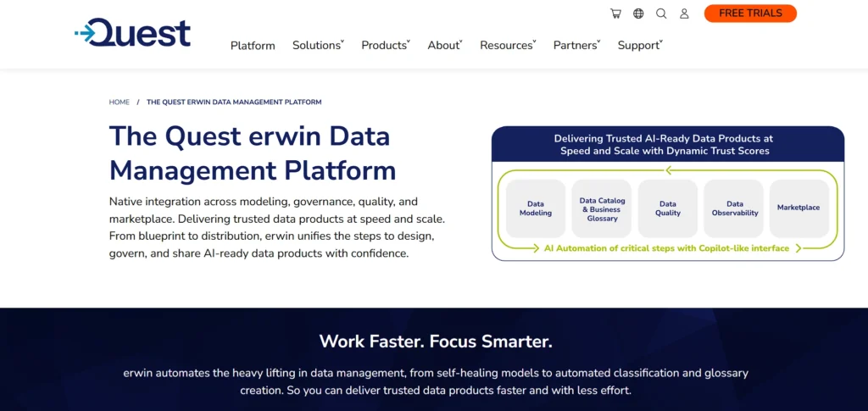Select the Data Catalog & Business Glossary tile
The width and height of the screenshot is (868, 411).
602,208
